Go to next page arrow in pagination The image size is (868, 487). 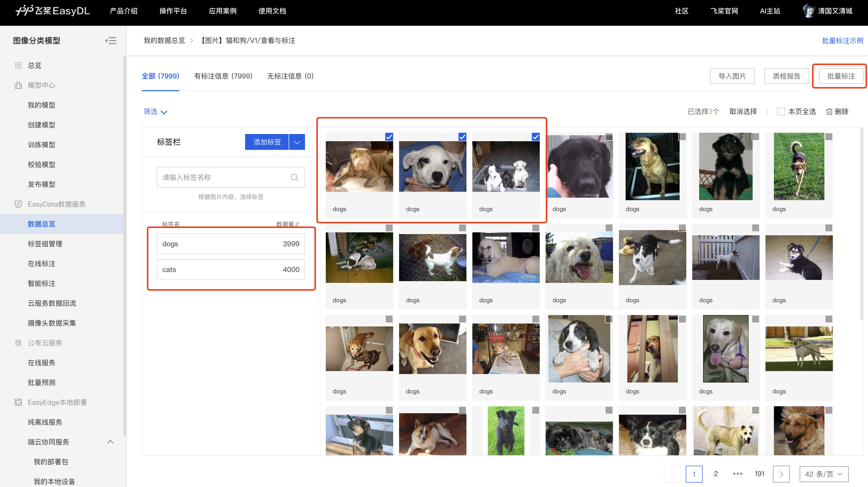tap(781, 474)
